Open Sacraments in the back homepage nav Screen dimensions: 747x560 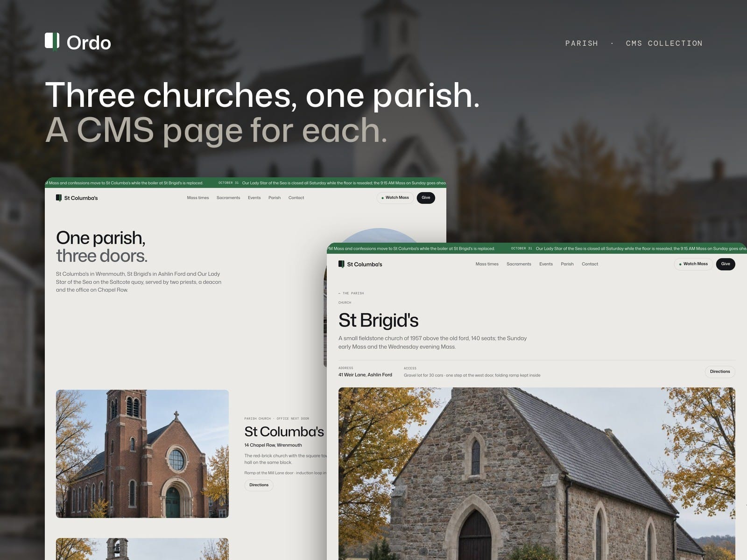(x=228, y=198)
